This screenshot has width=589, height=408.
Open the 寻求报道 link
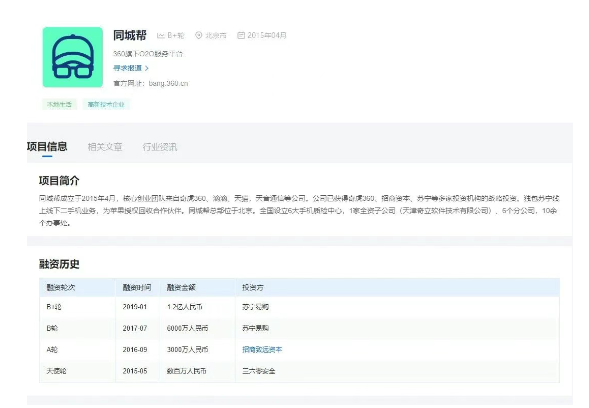(x=128, y=68)
